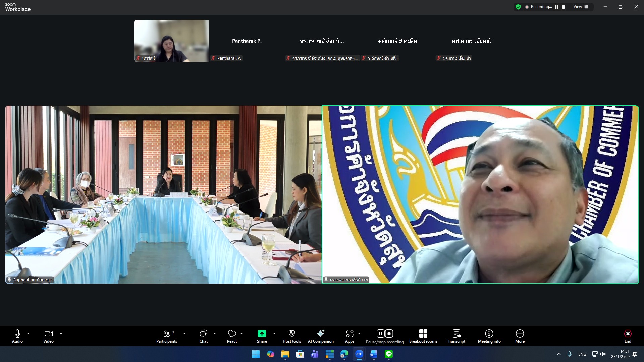
Task: Expand audio options arrow next to Audio
Action: click(28, 334)
